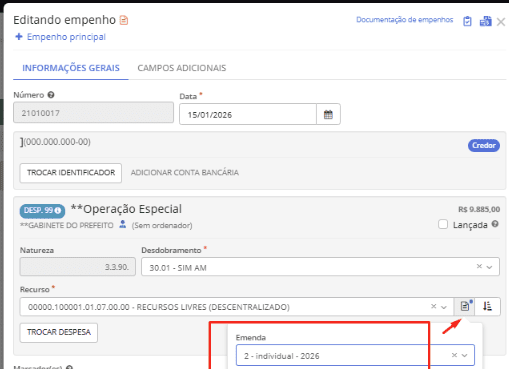The image size is (509, 369).
Task: Click the Empenho principal link
Action: (66, 37)
